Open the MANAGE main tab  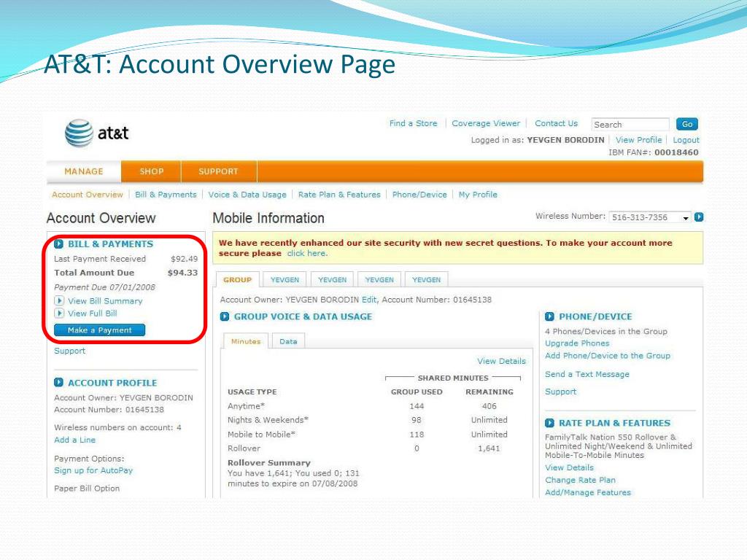click(x=84, y=171)
